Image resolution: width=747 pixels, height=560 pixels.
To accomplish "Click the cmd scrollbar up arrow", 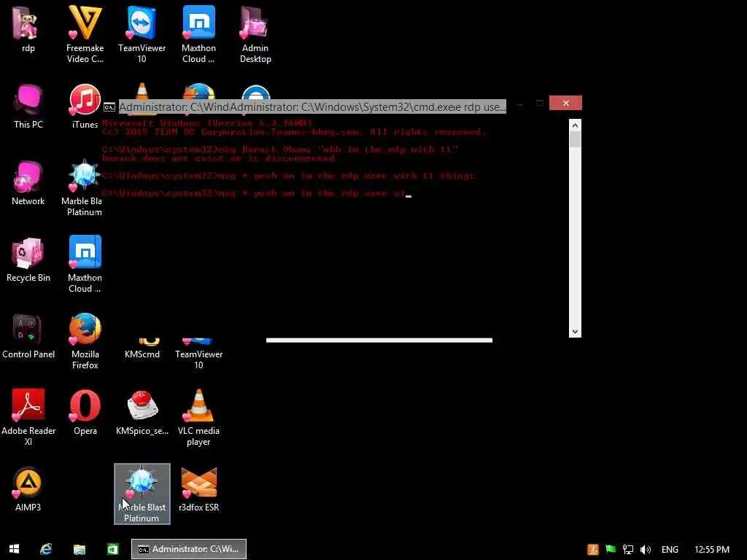I will (x=575, y=125).
